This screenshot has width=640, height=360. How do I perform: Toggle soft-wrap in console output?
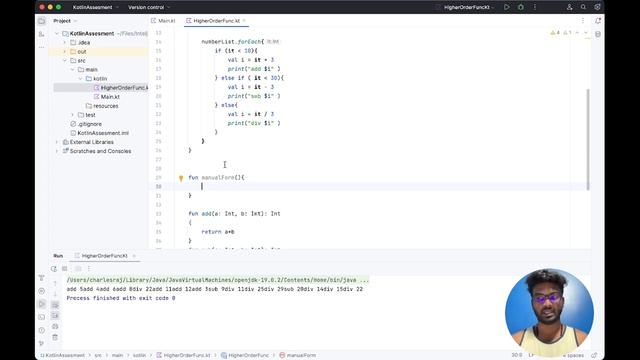tap(55, 305)
